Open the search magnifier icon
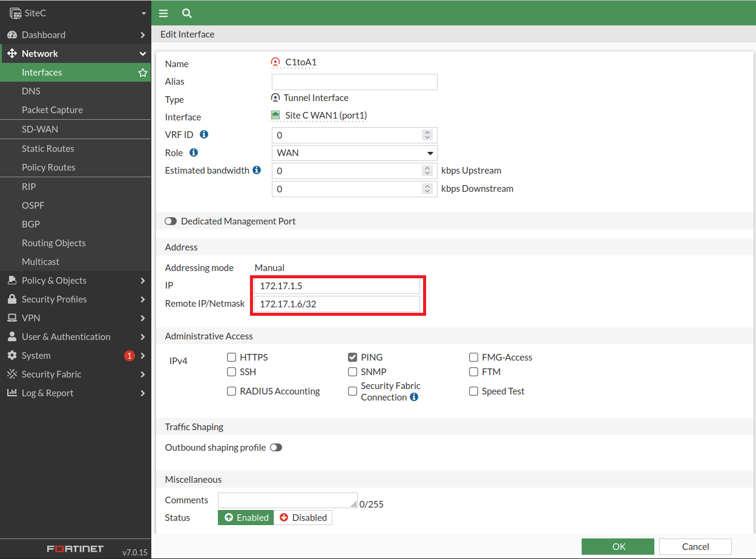Viewport: 756px width, 559px height. click(187, 13)
